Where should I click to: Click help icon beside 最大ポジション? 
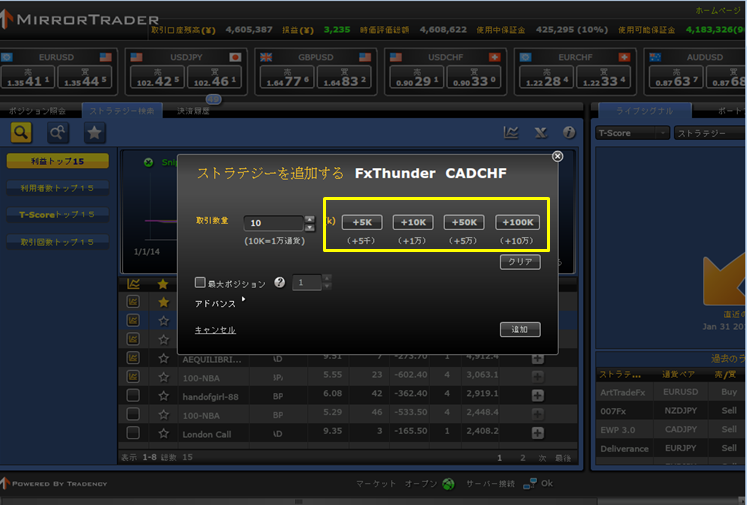pos(279,283)
